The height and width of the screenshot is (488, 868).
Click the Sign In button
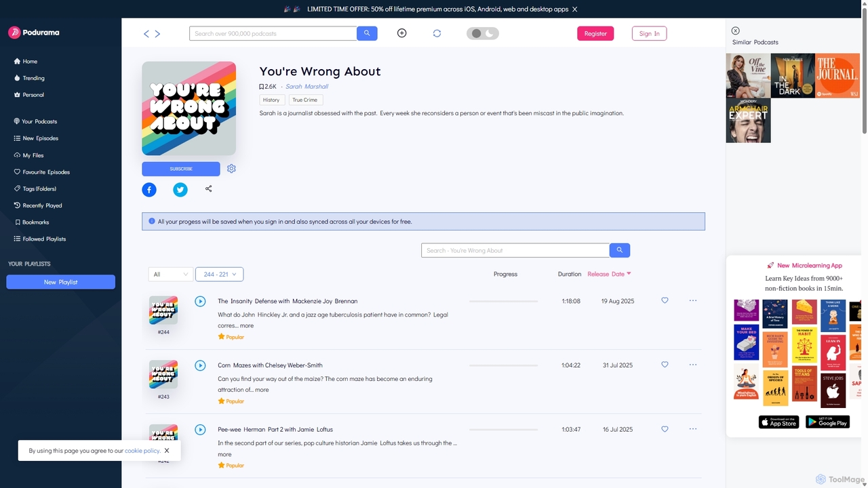[649, 33]
